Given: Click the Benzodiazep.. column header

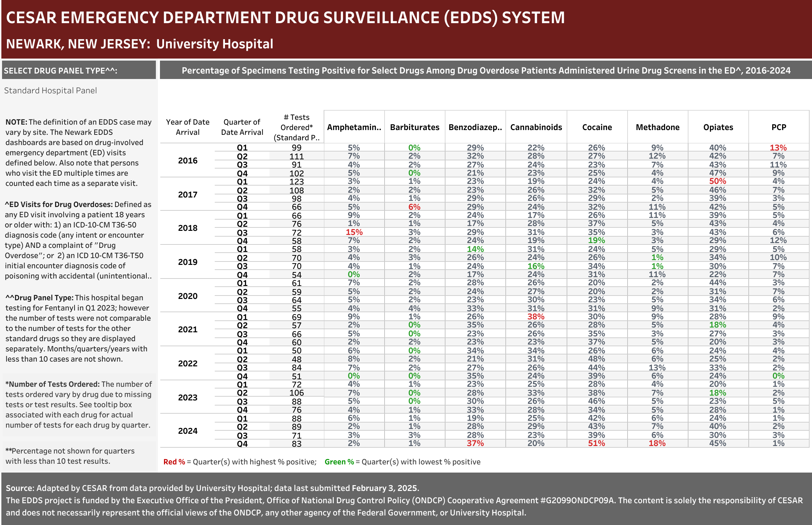Looking at the screenshot, I should point(475,127).
